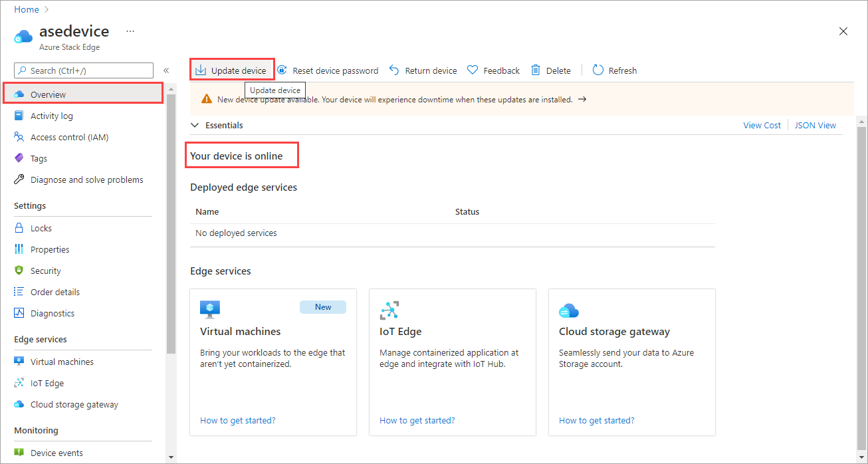Click How to get started under IoT Edge
The width and height of the screenshot is (868, 464).
coord(417,420)
